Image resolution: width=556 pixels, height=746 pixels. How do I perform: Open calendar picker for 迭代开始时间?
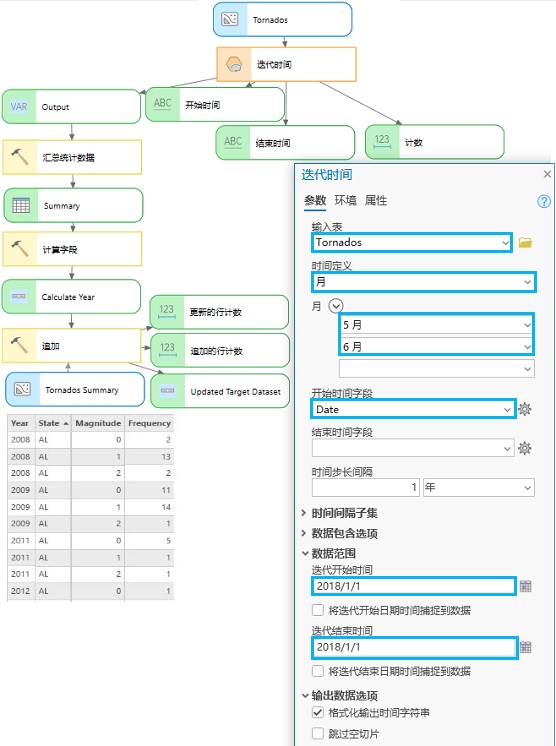pyautogui.click(x=525, y=586)
